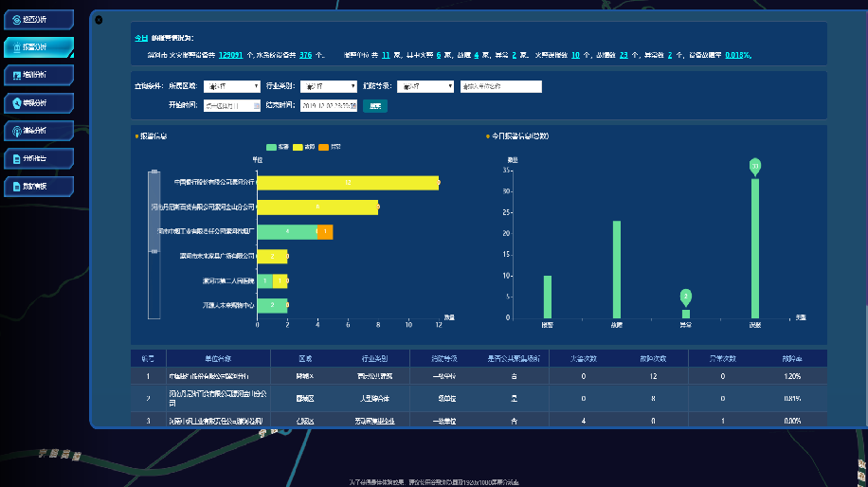The image size is (868, 487).
Task: Click the vertical zoom slider beside bar chart
Action: click(x=154, y=245)
